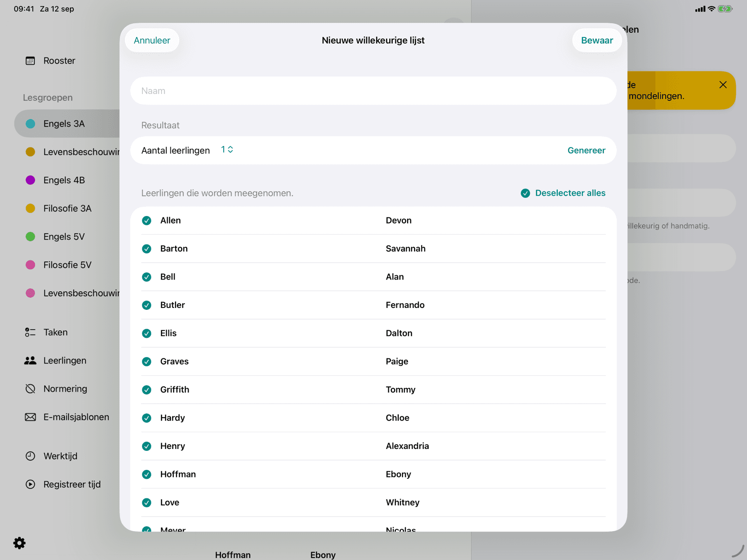Viewport: 747px width, 560px height.
Task: Open the Werktijd clock icon
Action: tap(30, 456)
